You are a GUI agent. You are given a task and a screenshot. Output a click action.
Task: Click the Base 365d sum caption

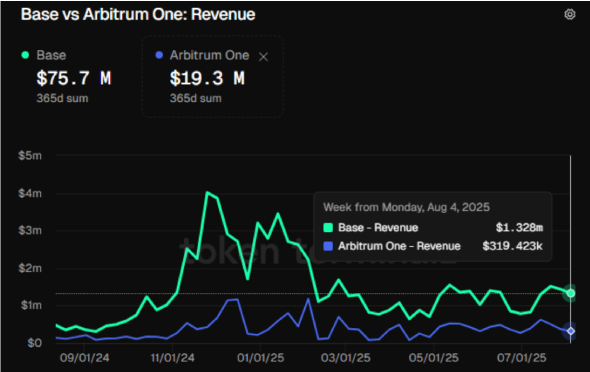tap(62, 99)
